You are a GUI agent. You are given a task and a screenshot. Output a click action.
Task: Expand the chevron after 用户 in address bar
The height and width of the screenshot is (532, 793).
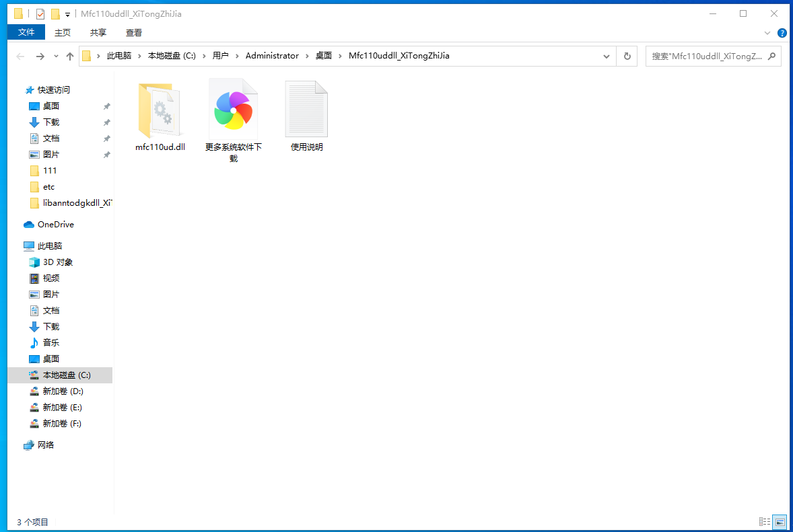pos(237,56)
